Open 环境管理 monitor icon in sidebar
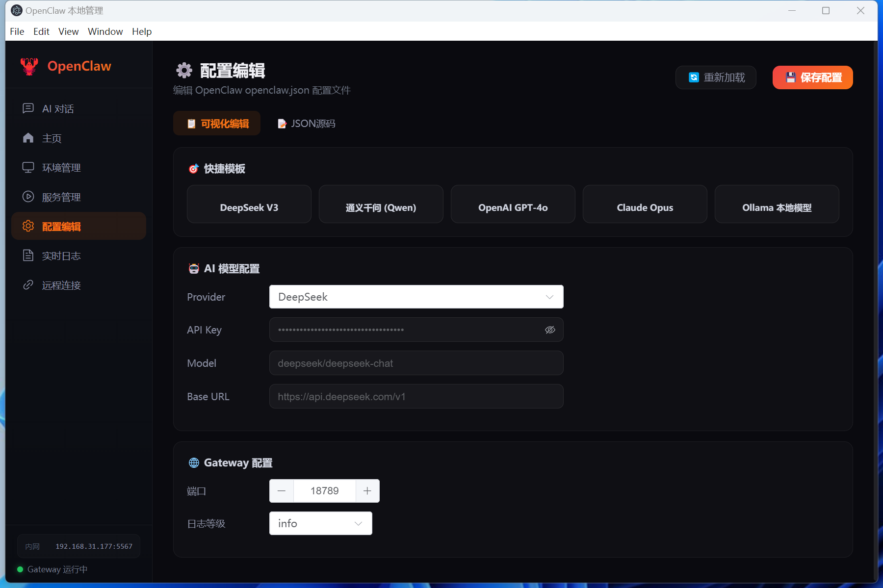This screenshot has height=588, width=883. click(x=28, y=167)
